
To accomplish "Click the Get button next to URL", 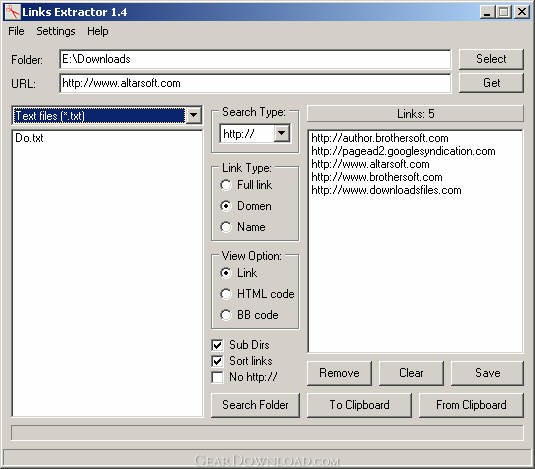I will tap(491, 83).
